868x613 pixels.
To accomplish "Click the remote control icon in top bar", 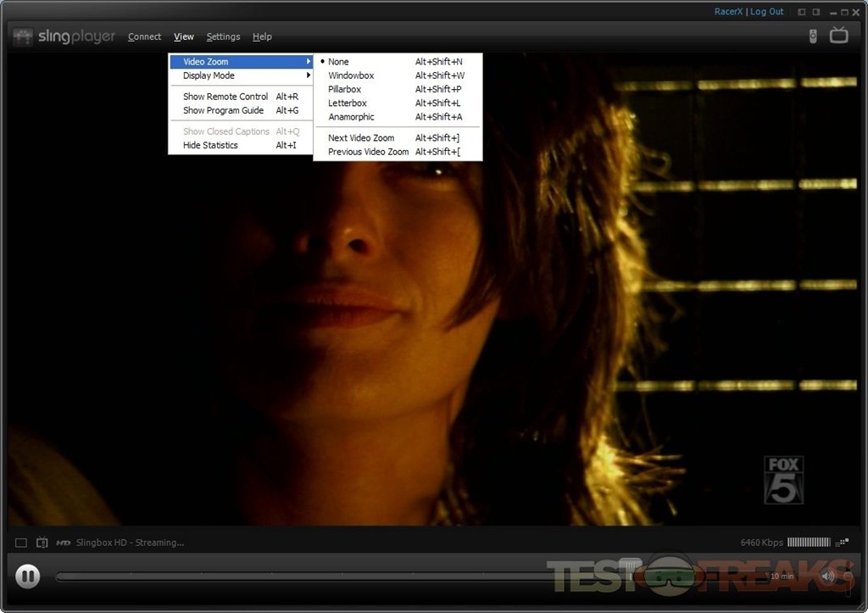I will click(x=813, y=36).
